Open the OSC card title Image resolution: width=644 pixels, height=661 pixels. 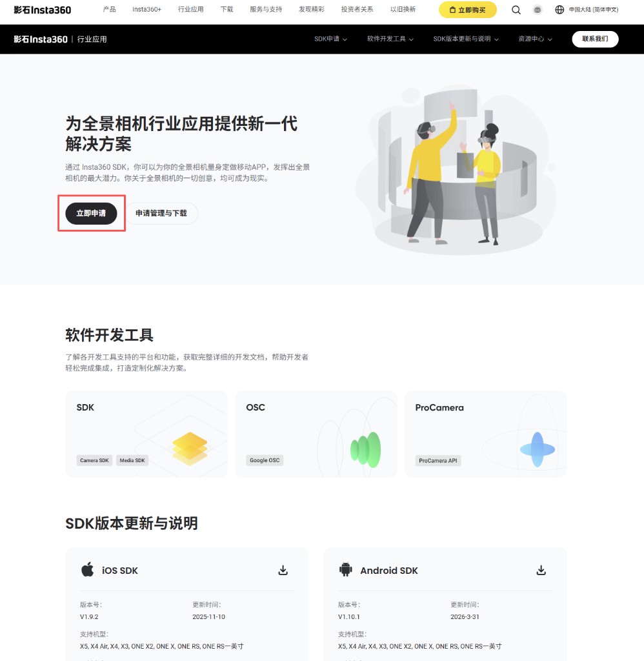[x=256, y=407]
